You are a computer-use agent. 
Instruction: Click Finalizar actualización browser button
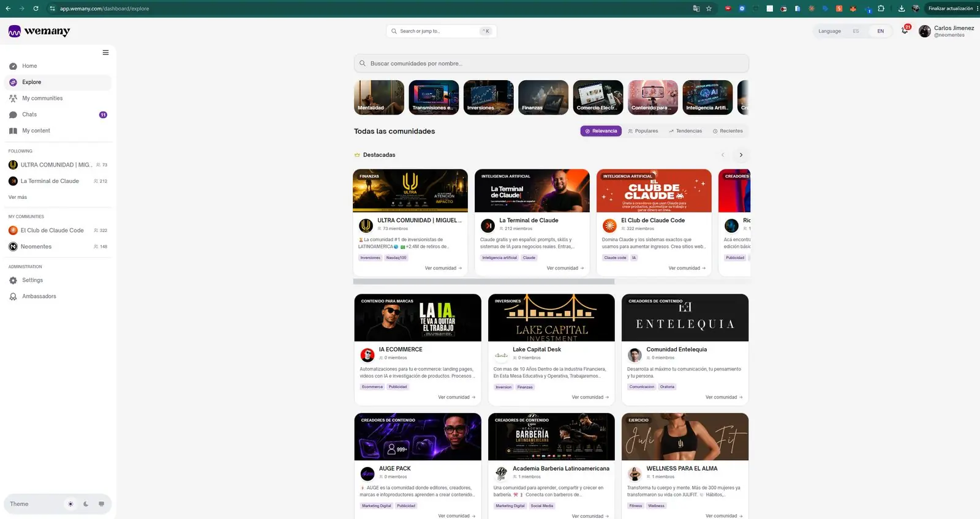[x=950, y=9]
